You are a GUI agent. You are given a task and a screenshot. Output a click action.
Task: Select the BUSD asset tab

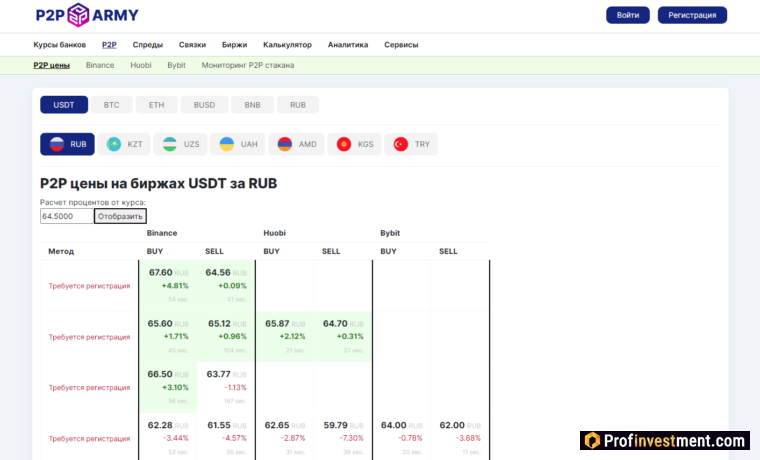pyautogui.click(x=204, y=105)
